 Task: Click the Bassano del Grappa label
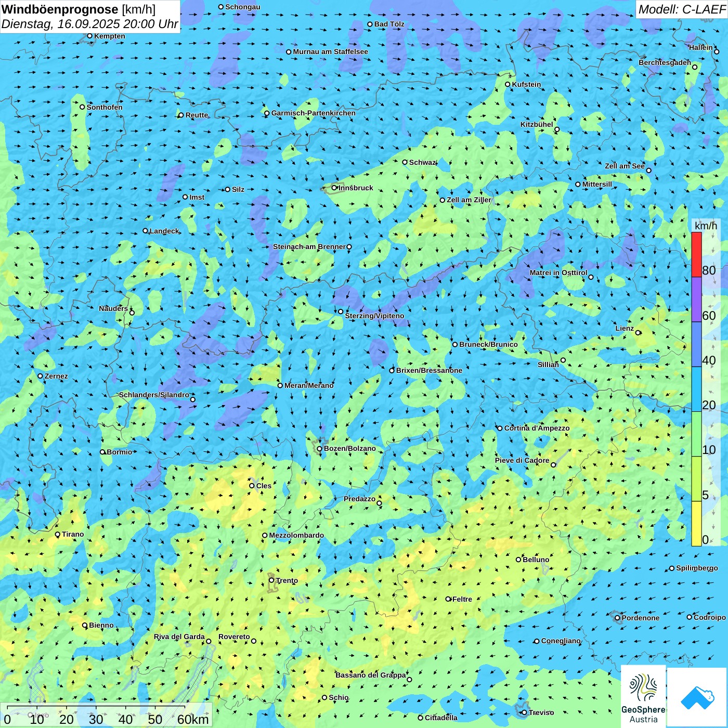370,675
